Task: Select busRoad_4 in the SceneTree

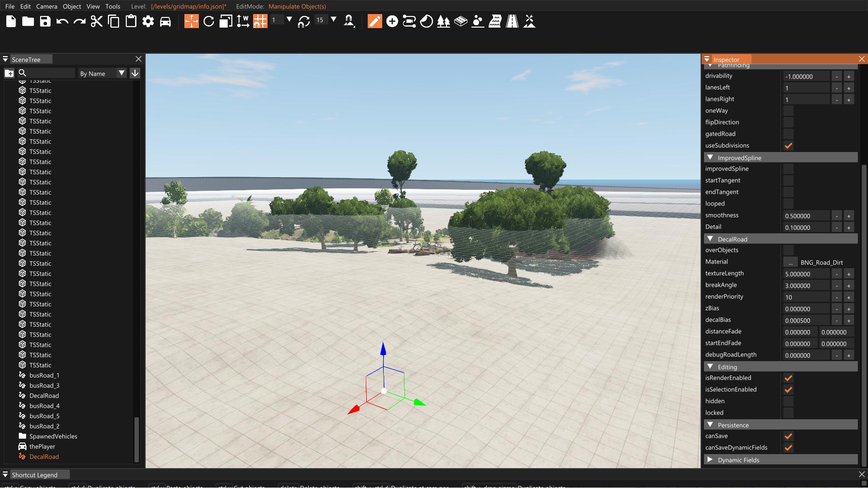Action: click(x=45, y=406)
